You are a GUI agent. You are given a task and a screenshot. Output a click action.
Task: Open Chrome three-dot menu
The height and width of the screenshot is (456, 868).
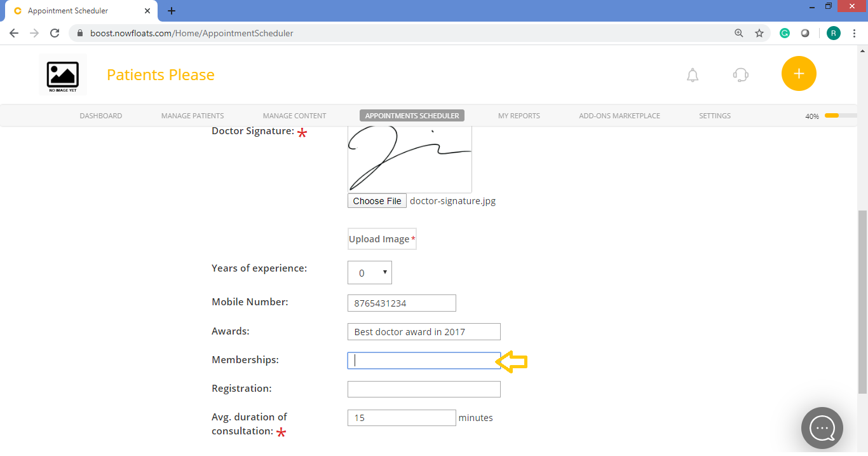855,33
